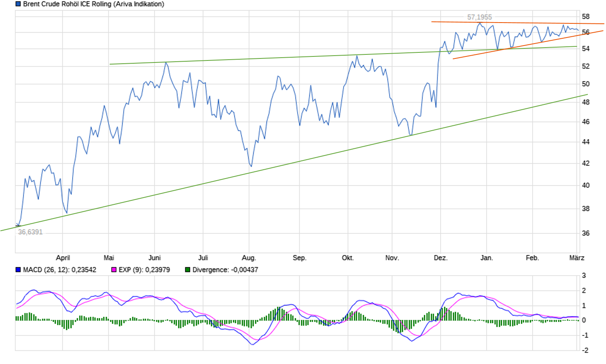Open the MACD settings via its legend label
This screenshot has width=606, height=364.
pos(59,269)
